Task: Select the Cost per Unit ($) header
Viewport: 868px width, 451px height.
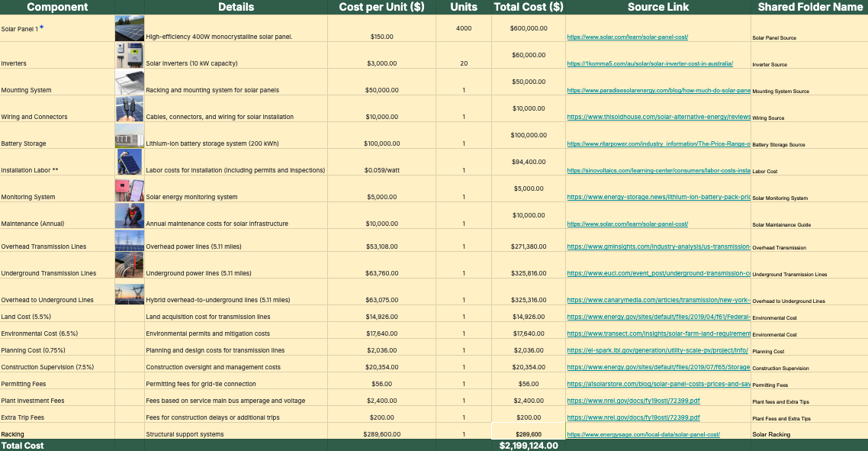Action: coord(381,7)
